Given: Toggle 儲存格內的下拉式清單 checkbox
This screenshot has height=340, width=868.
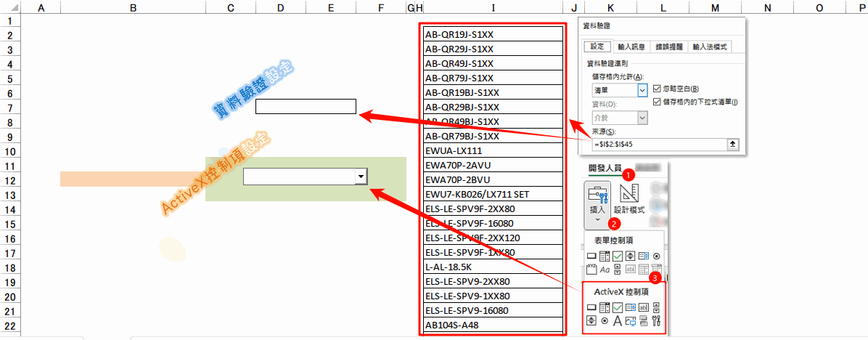Looking at the screenshot, I should click(657, 101).
